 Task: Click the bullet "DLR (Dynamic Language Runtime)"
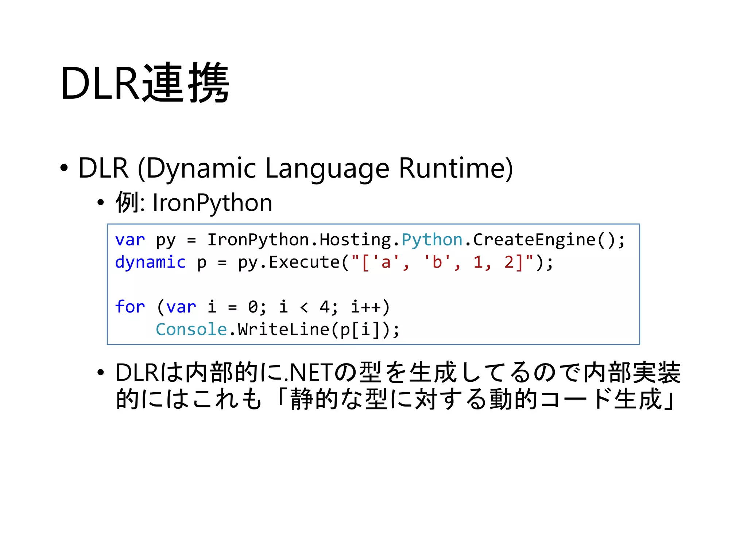[x=296, y=168]
